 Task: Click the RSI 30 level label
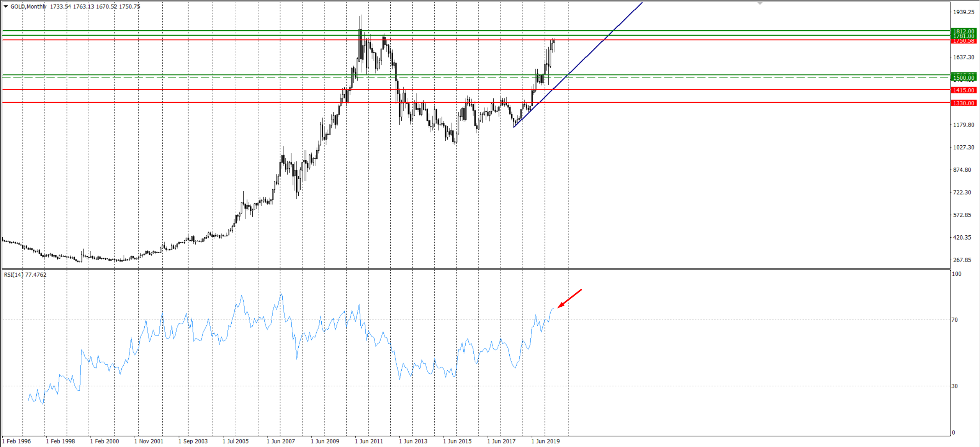coord(954,386)
